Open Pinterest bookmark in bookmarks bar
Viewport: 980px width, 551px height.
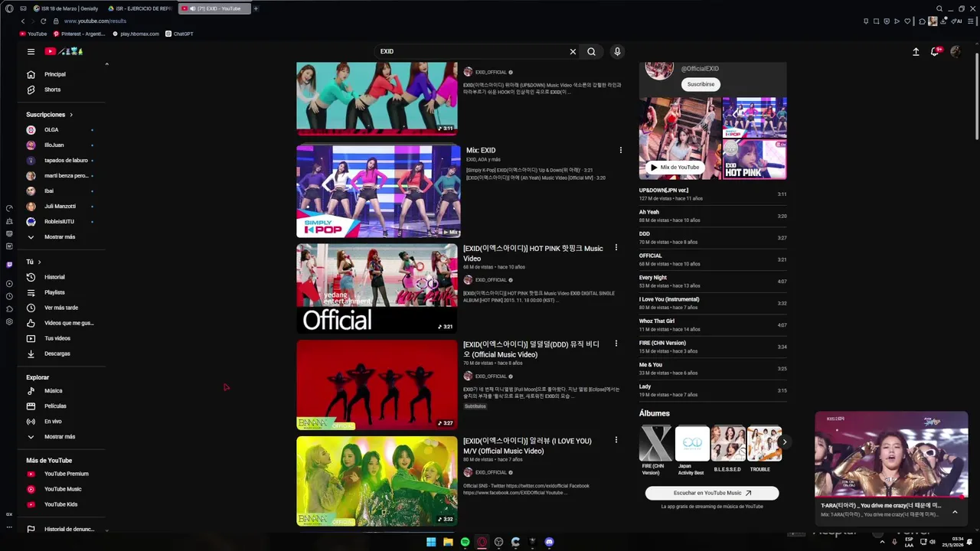pos(78,34)
